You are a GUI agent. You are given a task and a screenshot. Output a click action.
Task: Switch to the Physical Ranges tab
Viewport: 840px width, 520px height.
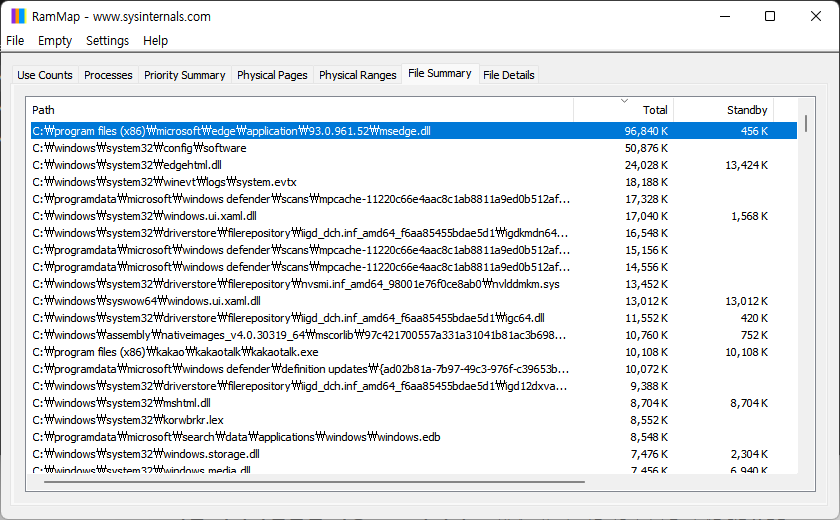click(357, 75)
